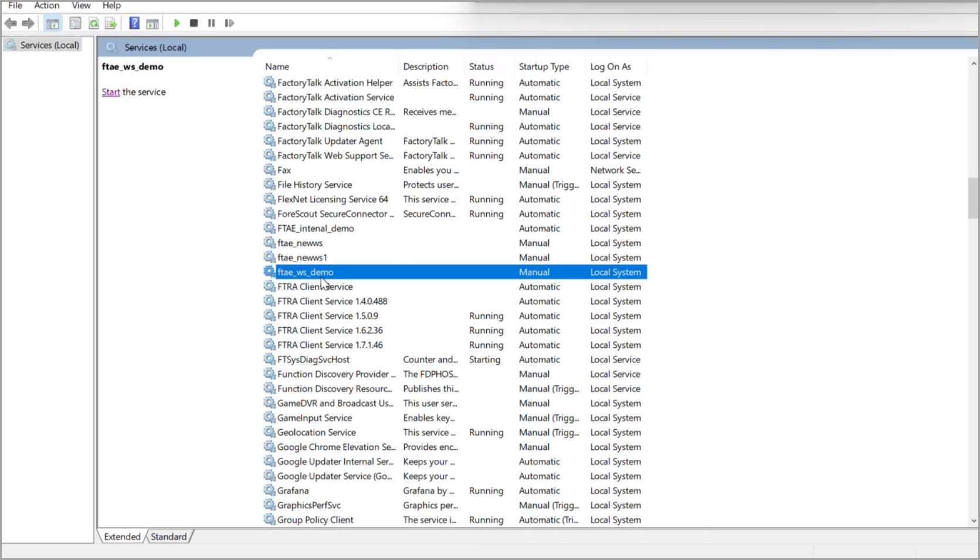Click the Pause Service toolbar button
Viewport: 980px width, 560px height.
tap(211, 23)
